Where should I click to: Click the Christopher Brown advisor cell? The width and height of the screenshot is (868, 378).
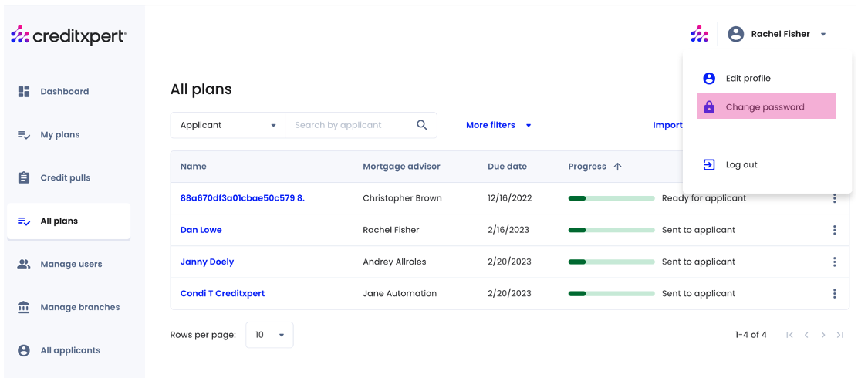click(402, 198)
